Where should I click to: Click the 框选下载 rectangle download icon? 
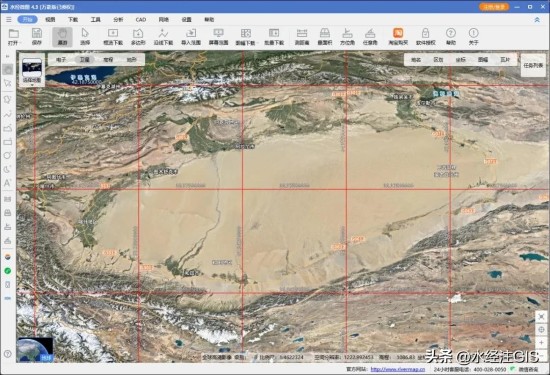[x=113, y=36]
